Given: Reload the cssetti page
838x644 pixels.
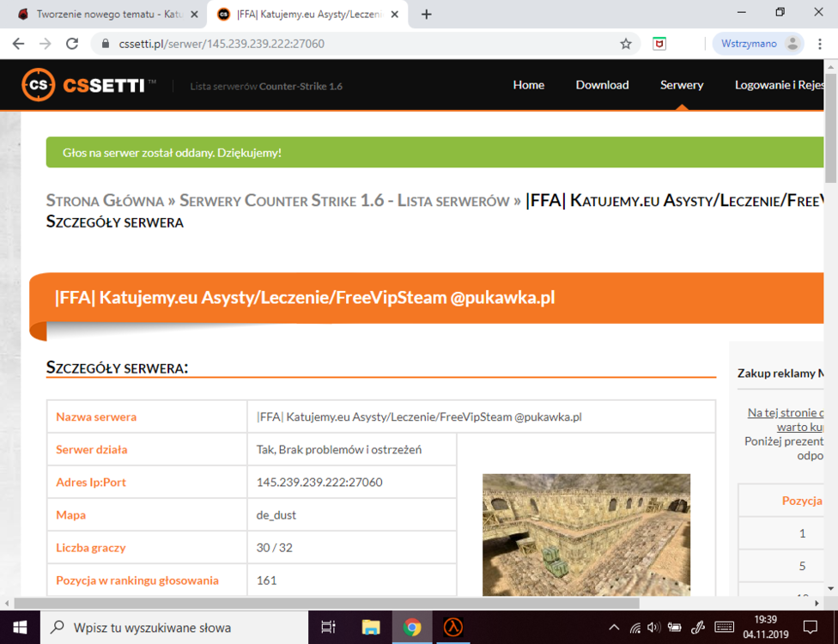Looking at the screenshot, I should (x=72, y=44).
